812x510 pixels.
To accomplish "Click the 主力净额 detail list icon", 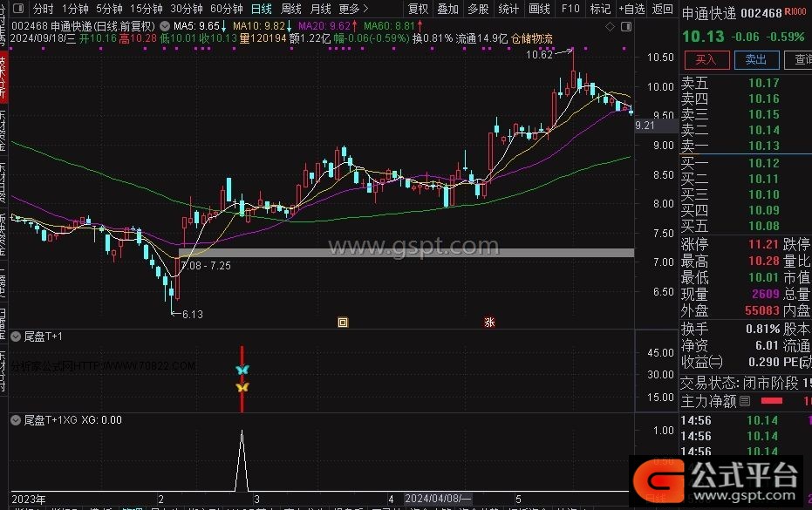I will pyautogui.click(x=745, y=401).
